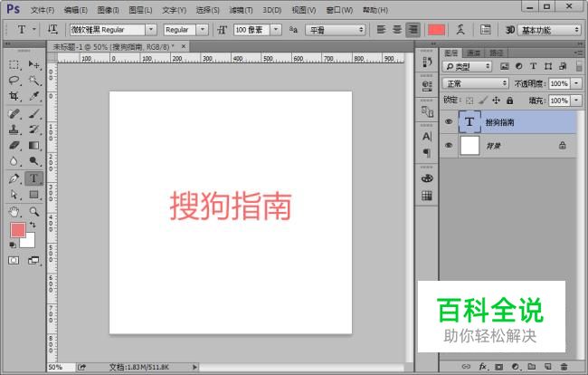
Task: Toggle lock all for layer
Action: coord(509,101)
